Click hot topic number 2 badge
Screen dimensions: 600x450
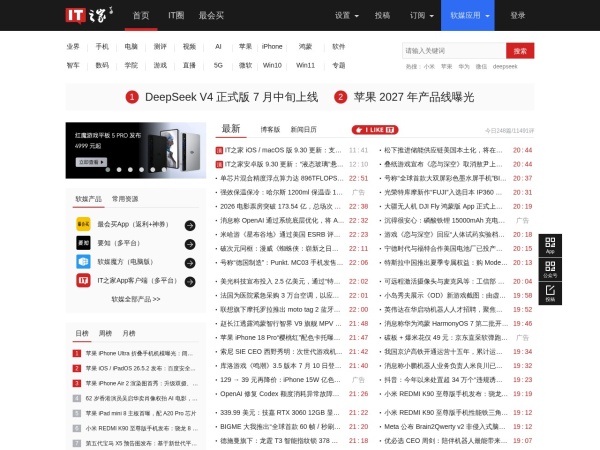(340, 97)
